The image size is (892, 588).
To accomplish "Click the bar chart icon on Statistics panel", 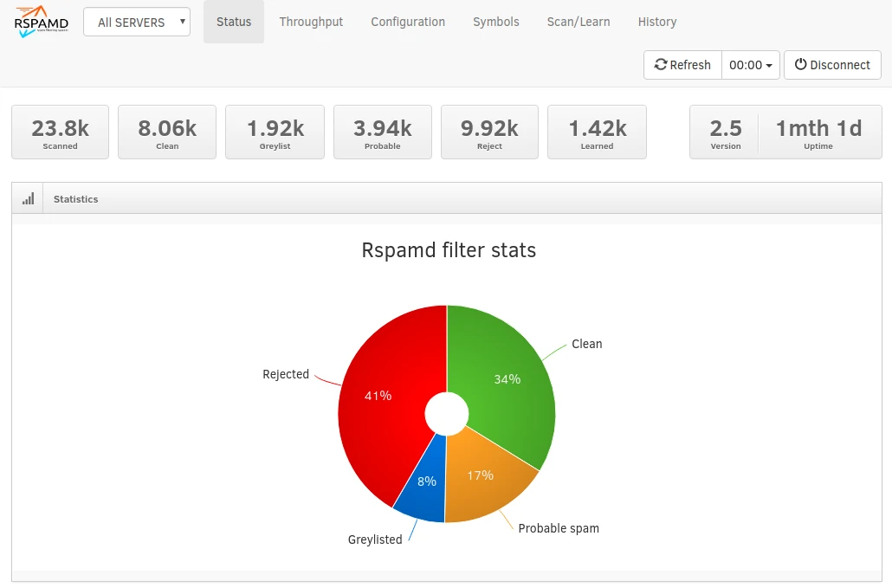I will (27, 198).
